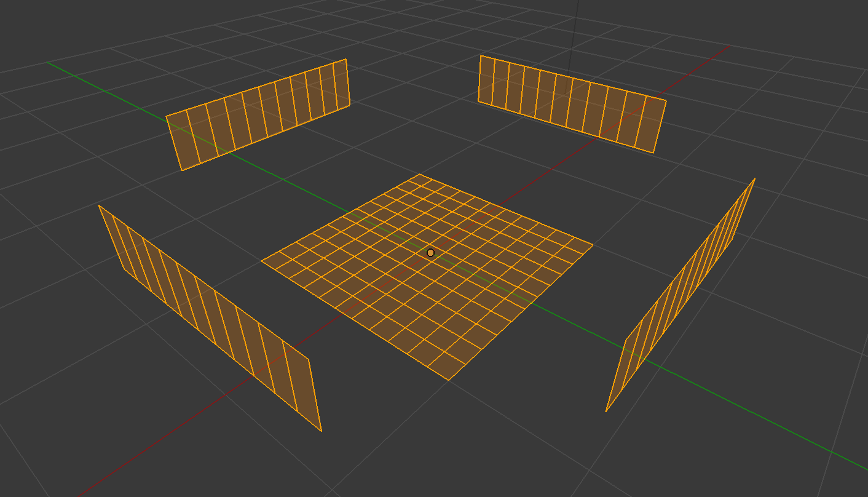Click bottom-right corner of front-left wall
The image size is (868, 497).
tap(322, 431)
